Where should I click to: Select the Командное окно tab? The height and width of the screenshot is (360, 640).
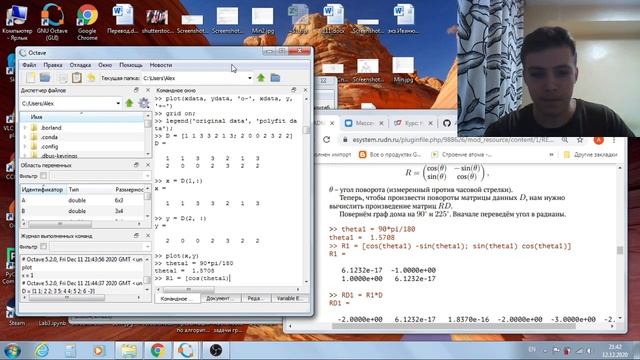[177, 298]
